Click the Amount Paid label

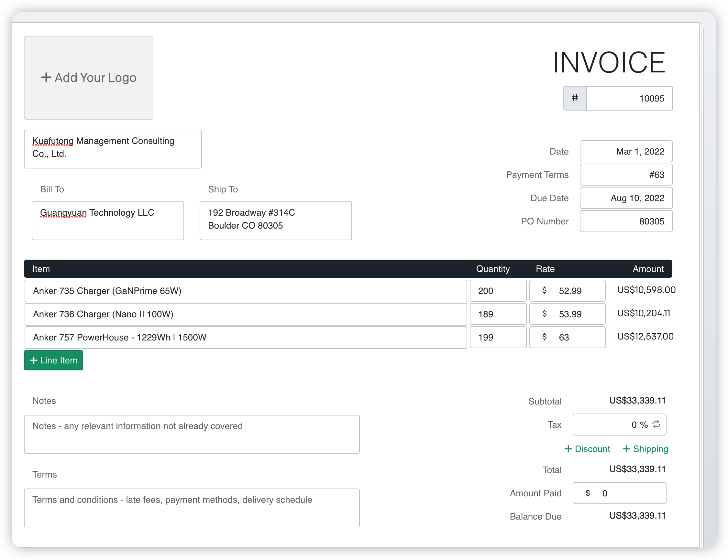point(535,493)
